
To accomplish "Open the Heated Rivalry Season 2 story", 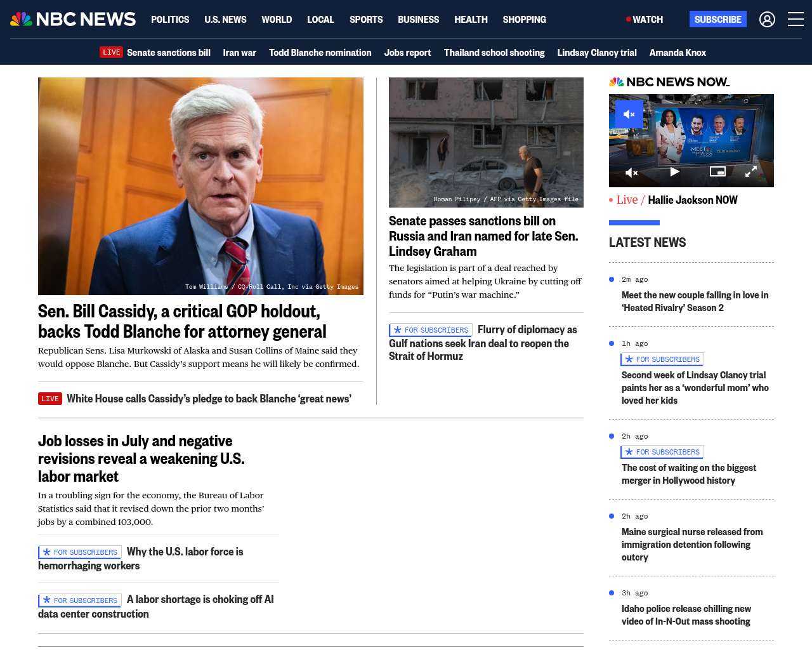I will coord(695,302).
